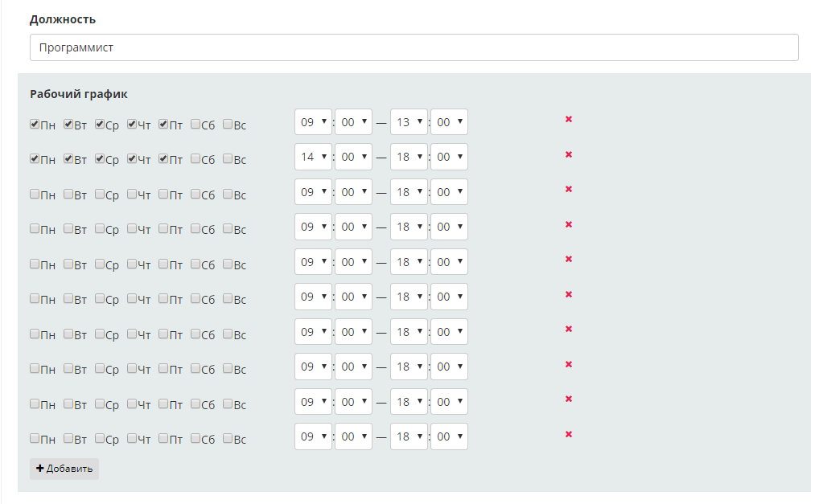Uncheck Ср in the 14:00–18:00 row
The height and width of the screenshot is (504, 823).
coord(100,159)
